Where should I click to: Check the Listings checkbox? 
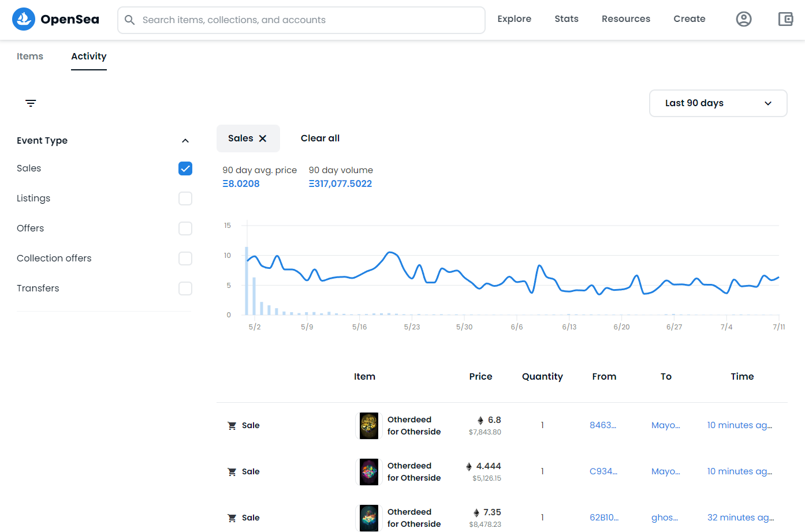(x=185, y=198)
